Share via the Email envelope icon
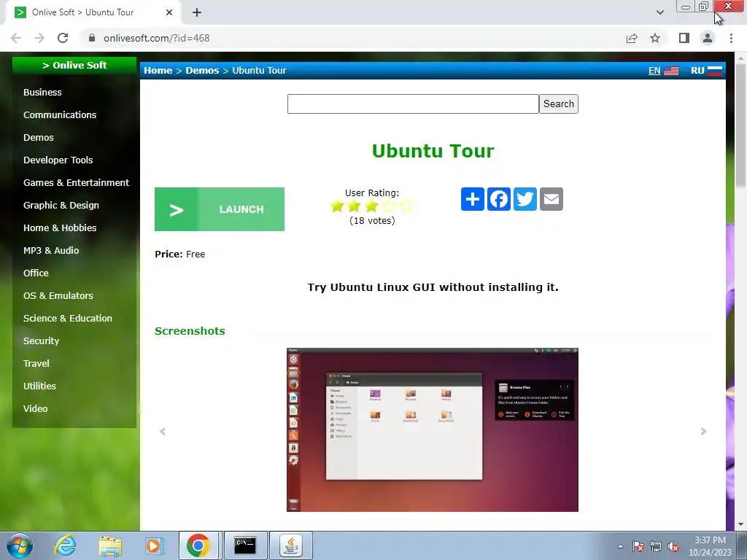 551,199
